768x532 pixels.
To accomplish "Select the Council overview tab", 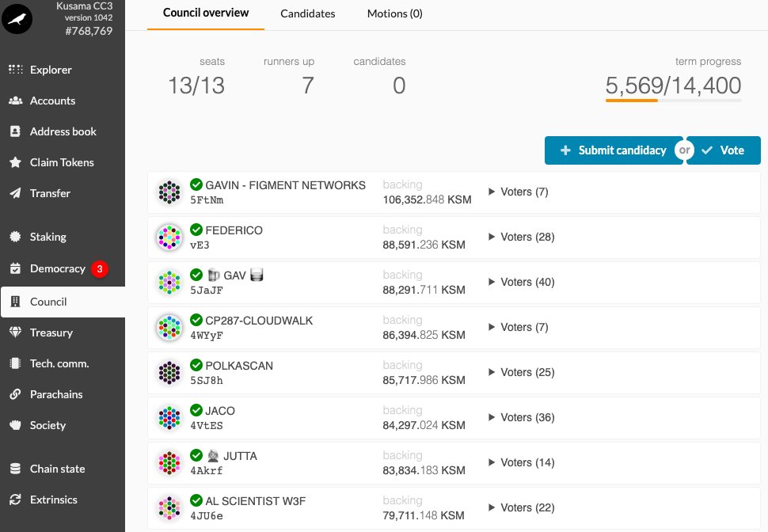I will [206, 13].
